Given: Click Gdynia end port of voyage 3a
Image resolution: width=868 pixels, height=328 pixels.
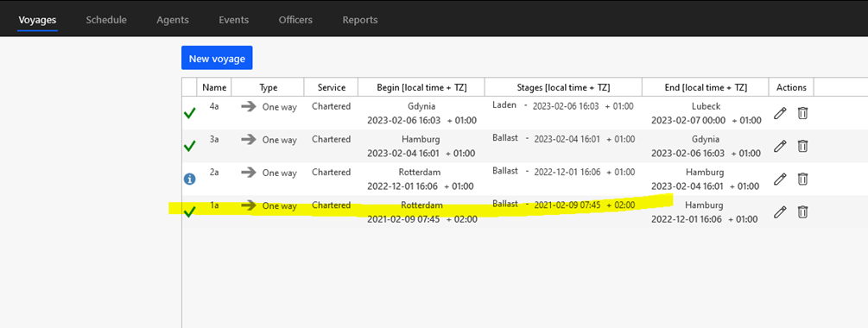Looking at the screenshot, I should pos(706,139).
